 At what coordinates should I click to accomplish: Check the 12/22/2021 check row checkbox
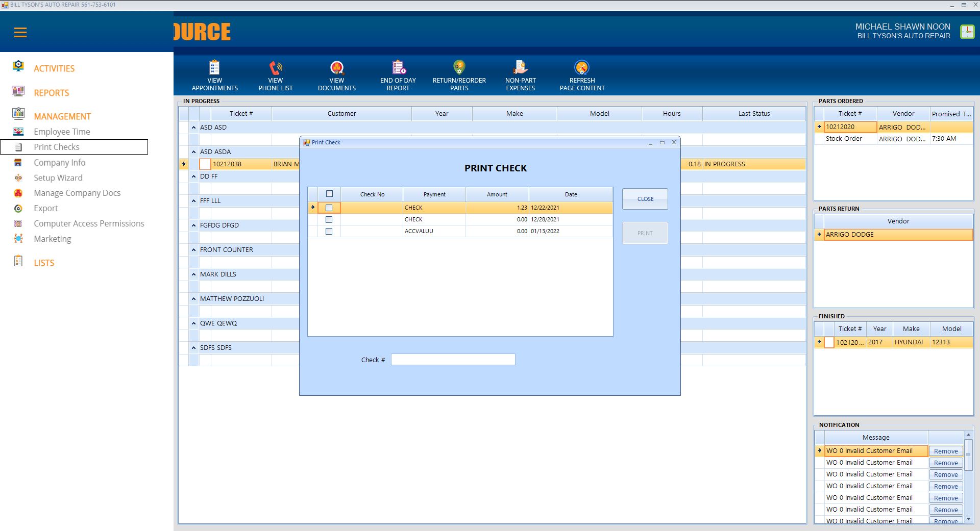pos(329,208)
